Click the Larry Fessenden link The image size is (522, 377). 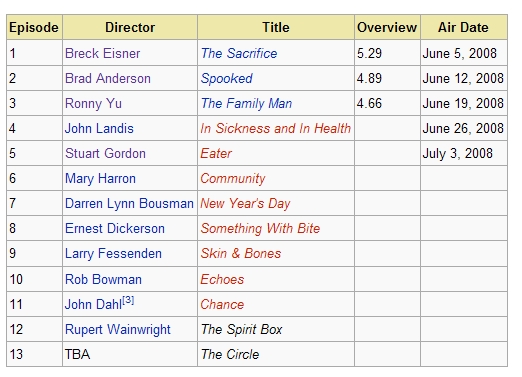coord(113,254)
